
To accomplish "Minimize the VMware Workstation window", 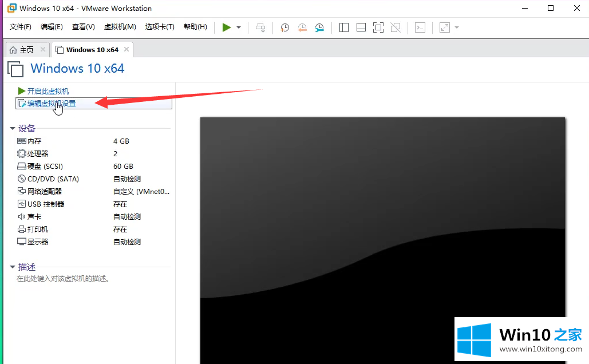I will point(525,8).
